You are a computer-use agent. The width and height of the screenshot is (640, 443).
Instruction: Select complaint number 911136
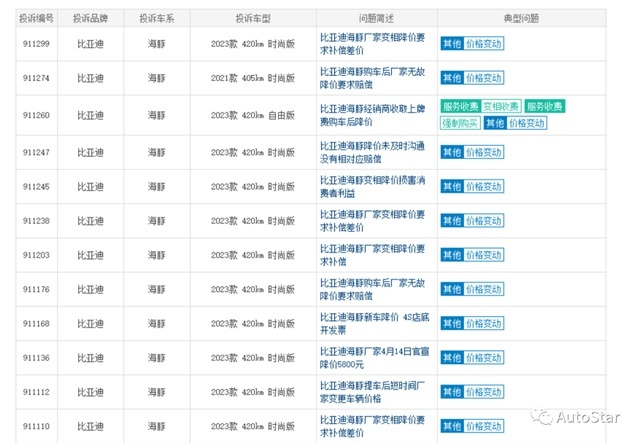[36, 358]
